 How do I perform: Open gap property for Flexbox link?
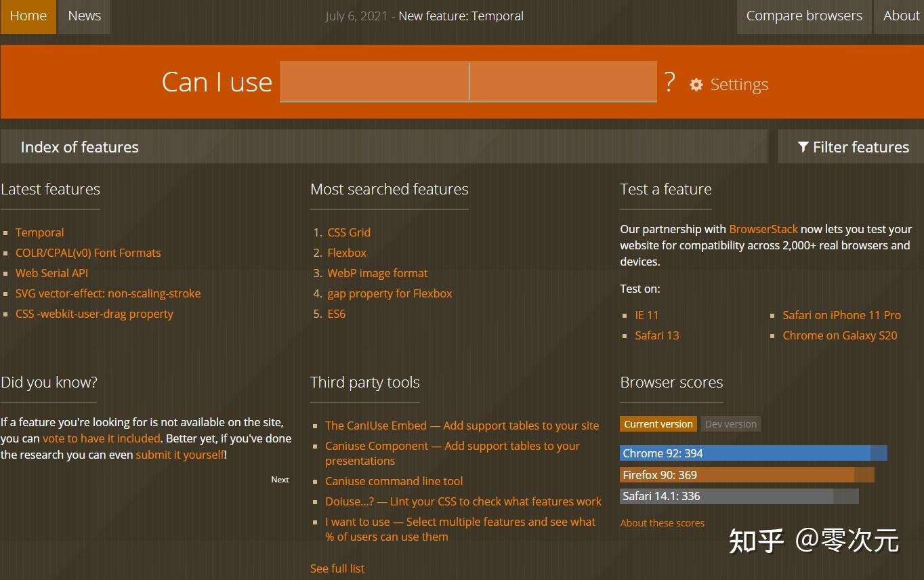click(390, 293)
